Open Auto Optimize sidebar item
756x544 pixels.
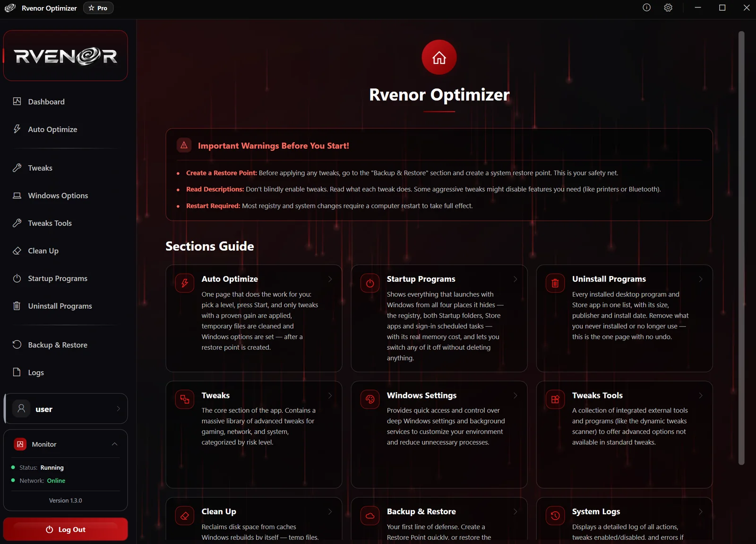point(66,129)
